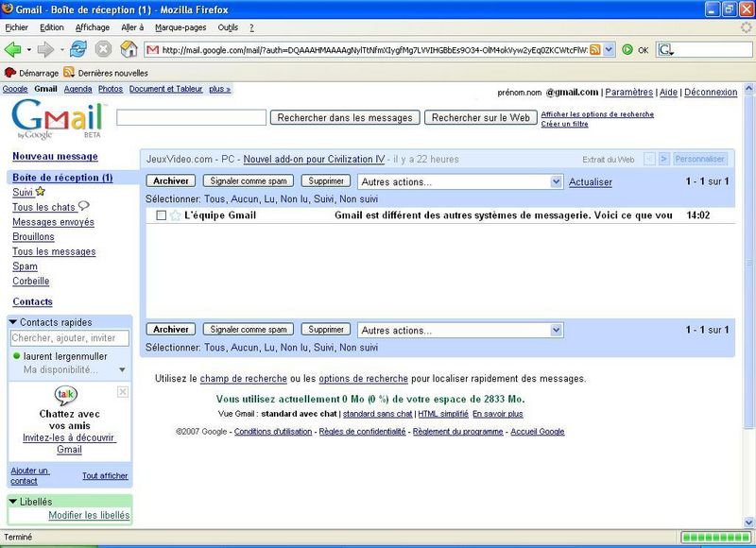Click the Firefox Back arrow button
Viewport: 756px width, 548px height.
point(12,49)
